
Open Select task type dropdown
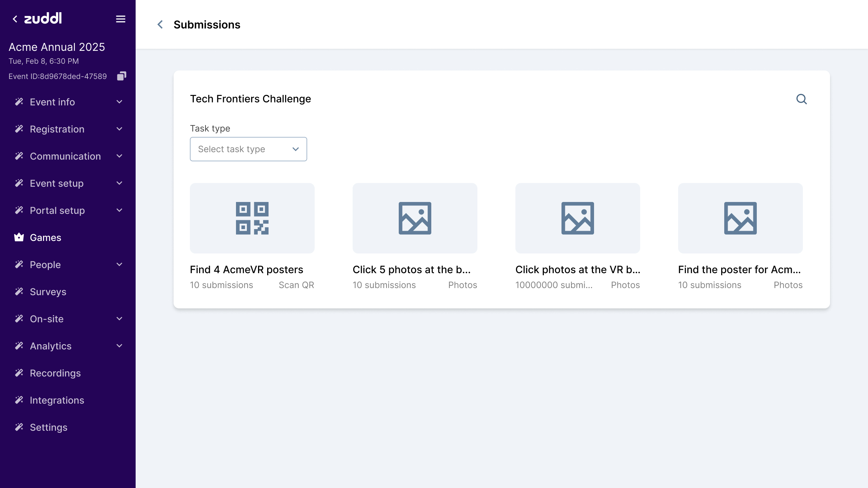tap(248, 149)
